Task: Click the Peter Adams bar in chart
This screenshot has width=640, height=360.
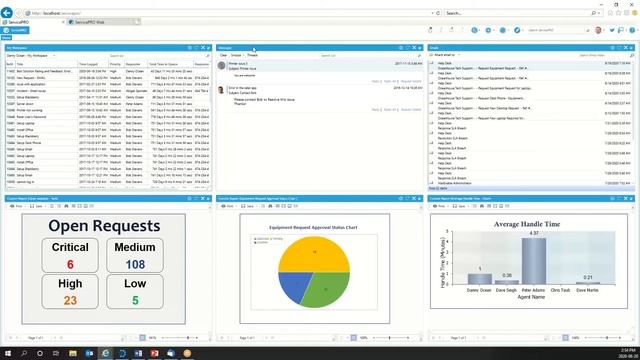Action: click(x=533, y=261)
